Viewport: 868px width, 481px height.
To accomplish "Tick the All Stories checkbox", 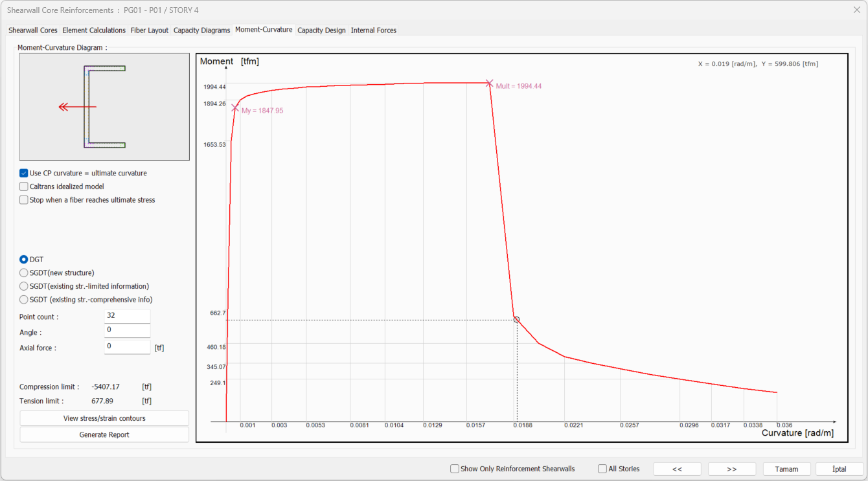I will click(x=602, y=469).
